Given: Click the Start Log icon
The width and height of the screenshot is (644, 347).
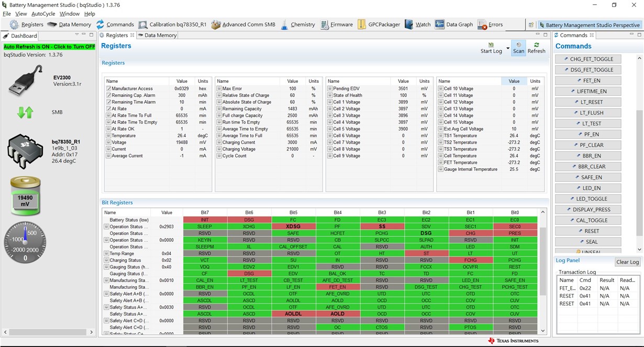Looking at the screenshot, I should [x=491, y=45].
